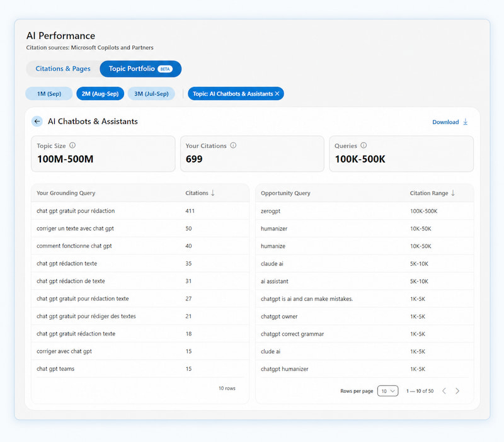The image size is (504, 442).
Task: Choose the 1M (Sep) time range
Action: click(49, 94)
